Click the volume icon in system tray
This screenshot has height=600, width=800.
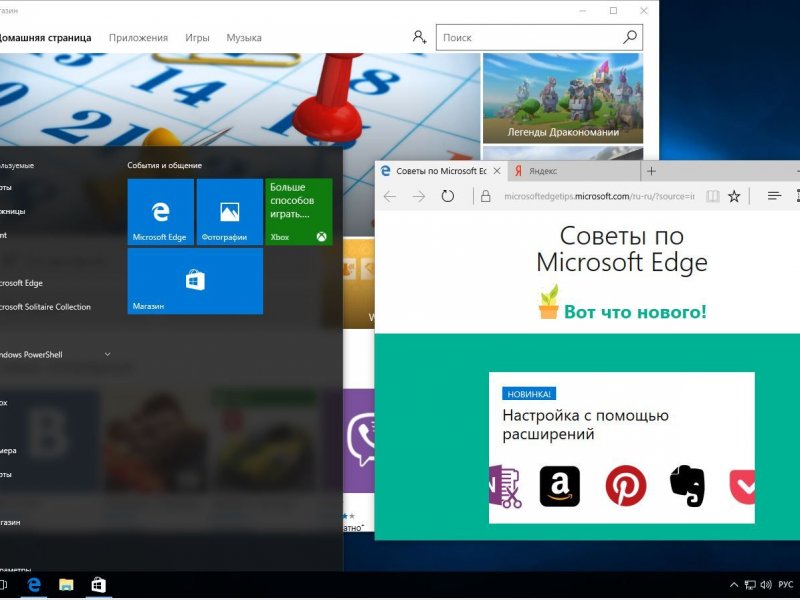[766, 585]
